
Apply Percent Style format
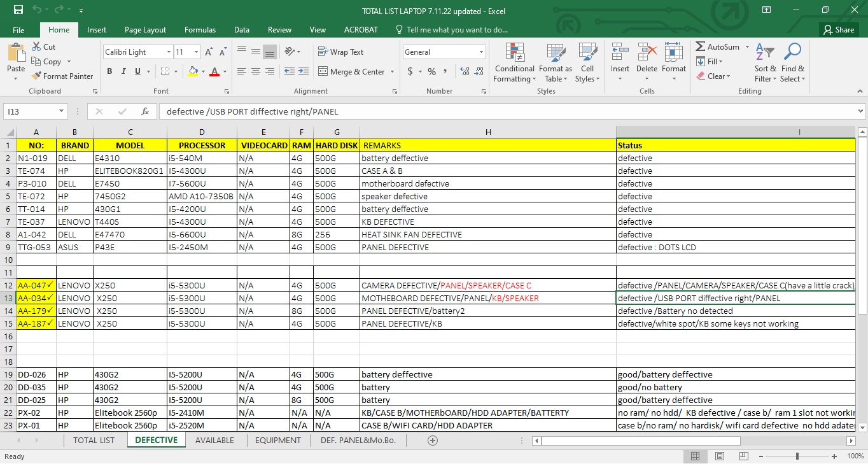[432, 71]
